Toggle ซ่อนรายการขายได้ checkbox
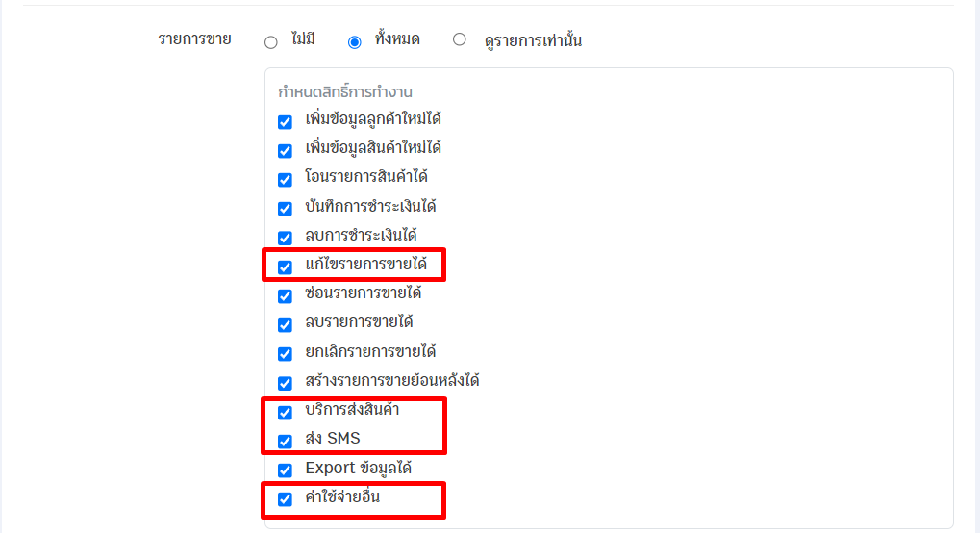Viewport: 980px width, 533px height. click(285, 296)
